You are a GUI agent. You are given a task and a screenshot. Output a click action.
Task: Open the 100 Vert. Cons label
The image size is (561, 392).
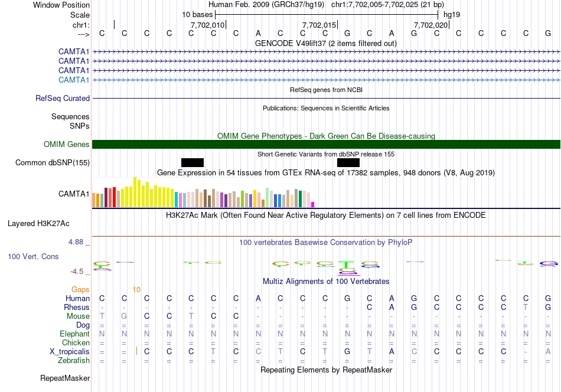33,256
